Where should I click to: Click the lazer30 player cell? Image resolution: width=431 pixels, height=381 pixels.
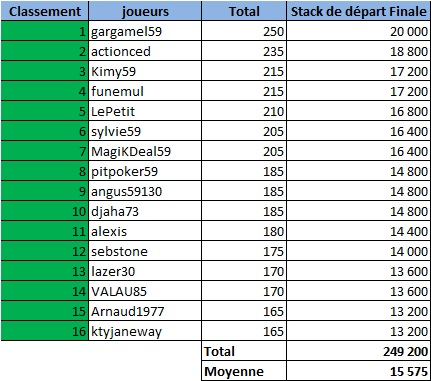click(x=145, y=271)
